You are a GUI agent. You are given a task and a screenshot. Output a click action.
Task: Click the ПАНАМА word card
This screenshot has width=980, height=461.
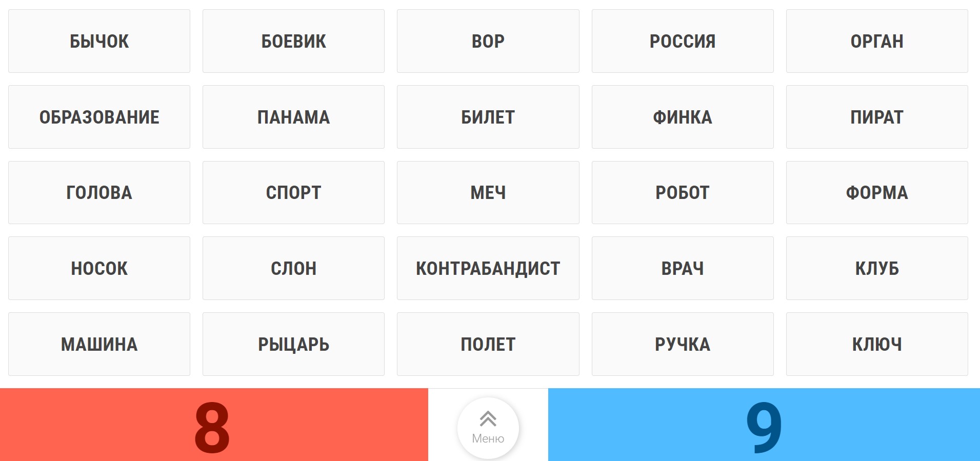coord(293,117)
